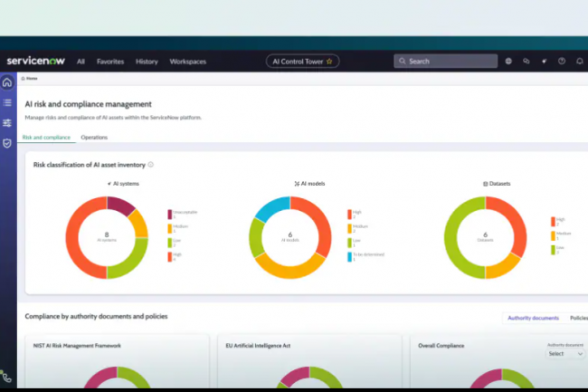Favorite AI Control Tower with star
Viewport: 588px width, 392px height.
coord(330,62)
